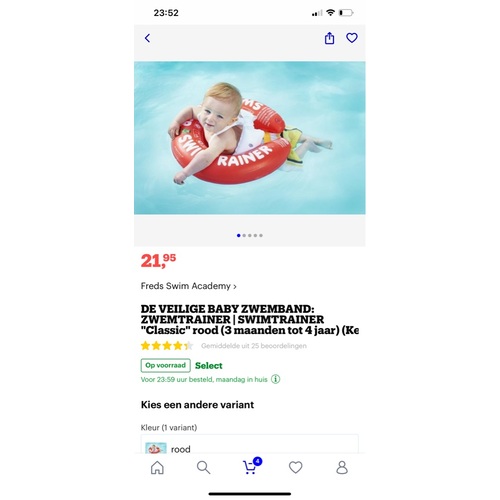The image size is (500, 500).
Task: Tap the rood variant thumbnail image
Action: 156,448
